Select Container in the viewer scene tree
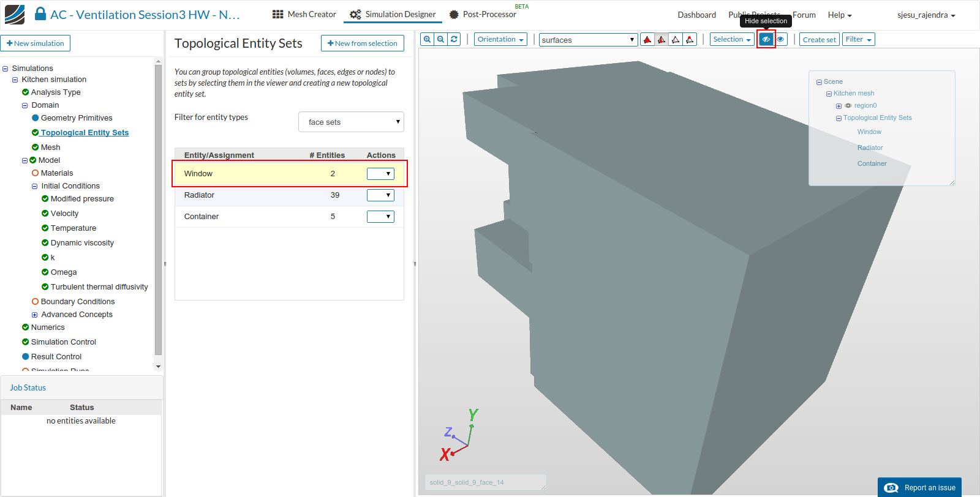980x497 pixels. coord(872,164)
